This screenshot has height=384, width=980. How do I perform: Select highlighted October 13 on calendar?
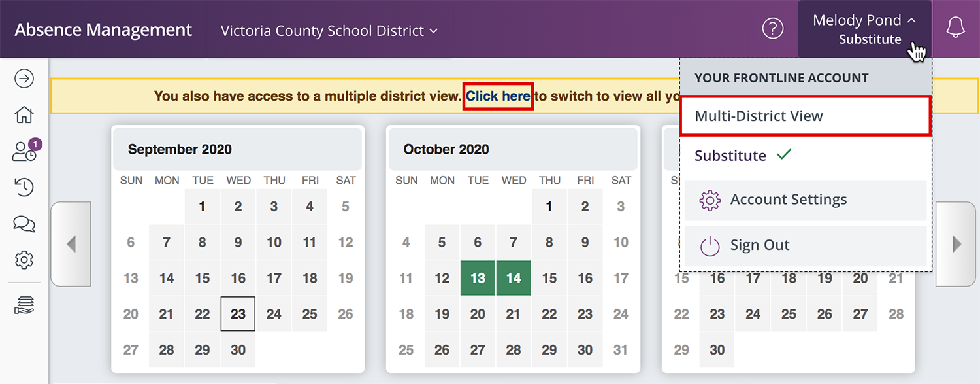tap(478, 278)
